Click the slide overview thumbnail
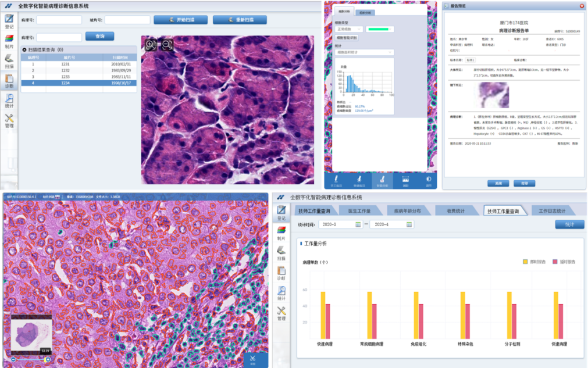The image size is (588, 368). tap(31, 334)
